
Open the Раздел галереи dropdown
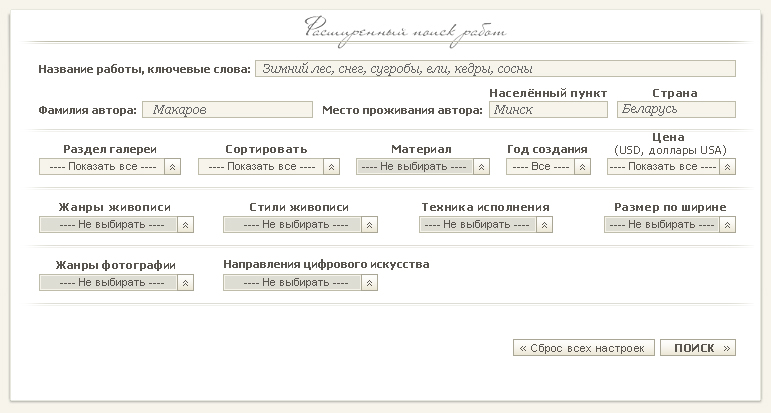[110, 167]
